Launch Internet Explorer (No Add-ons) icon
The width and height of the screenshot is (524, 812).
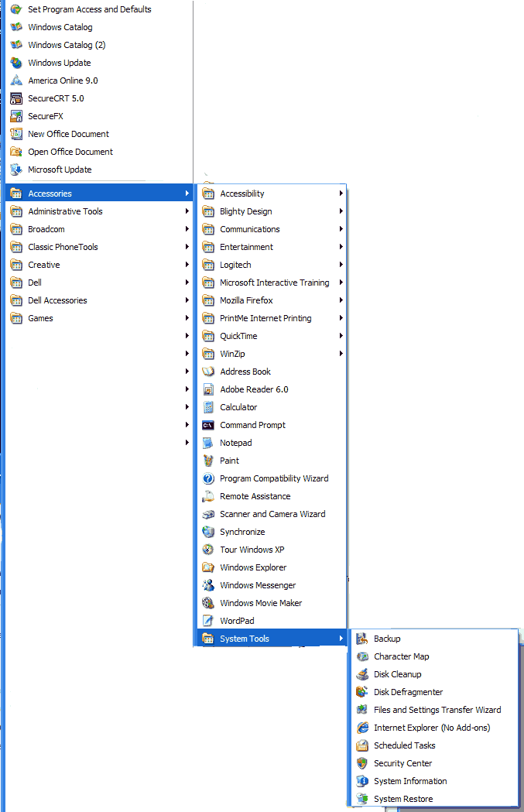[362, 728]
